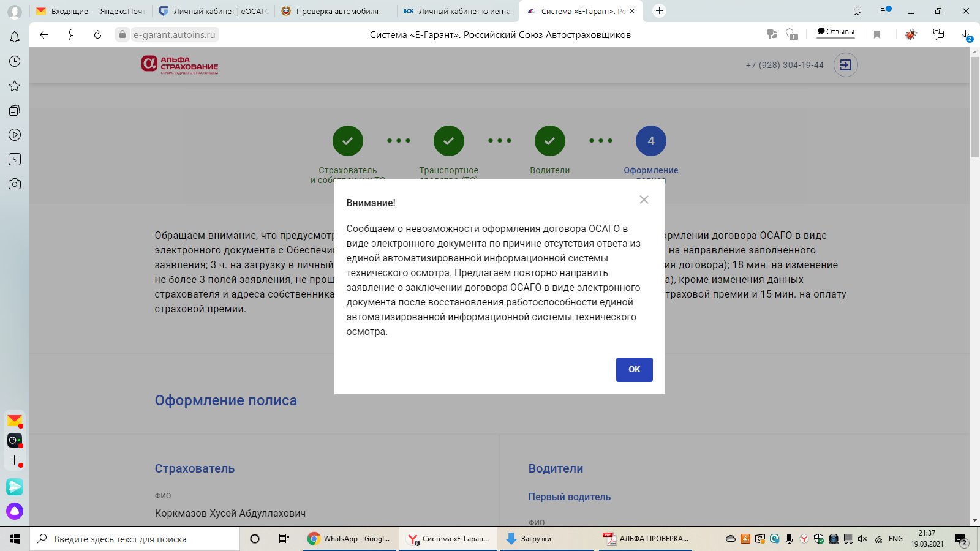Open the bookmarks collections icon in the title bar

[x=858, y=11]
